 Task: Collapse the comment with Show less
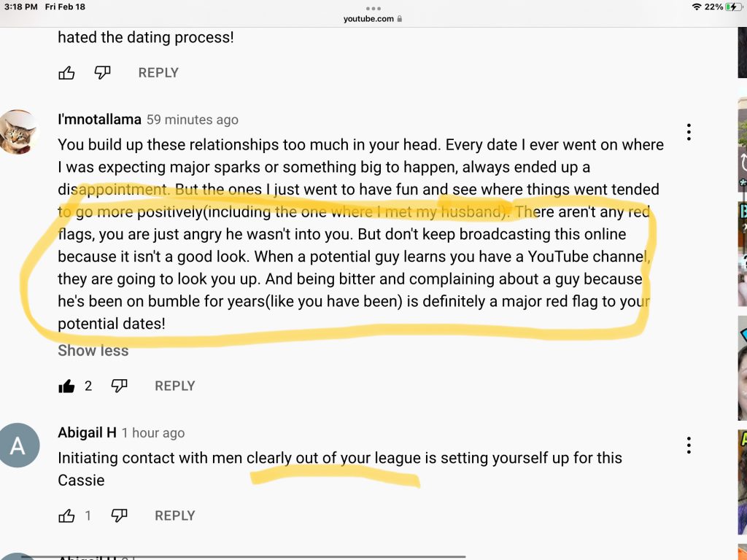click(x=93, y=351)
